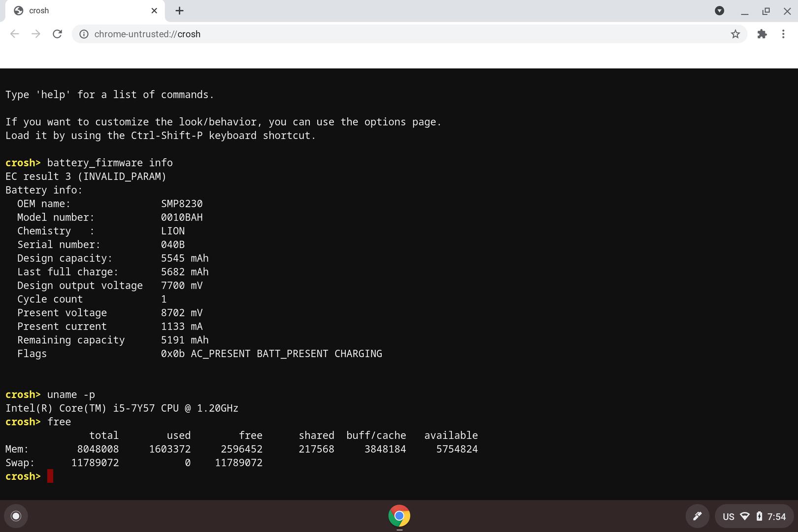Open the tab search dropdown arrow
The height and width of the screenshot is (532, 798).
point(720,11)
